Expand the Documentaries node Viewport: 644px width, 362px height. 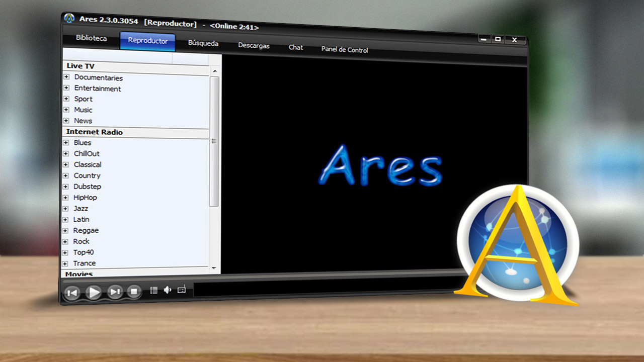(66, 77)
